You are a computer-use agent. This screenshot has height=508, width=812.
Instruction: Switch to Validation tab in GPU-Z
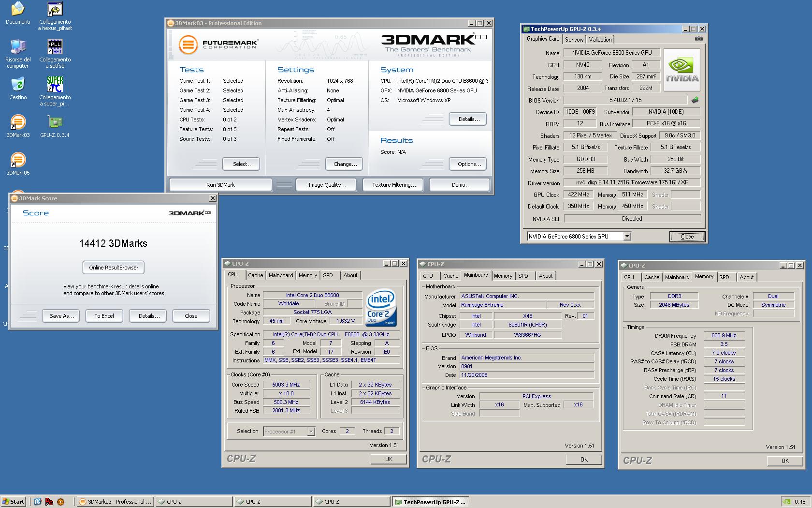click(x=600, y=40)
